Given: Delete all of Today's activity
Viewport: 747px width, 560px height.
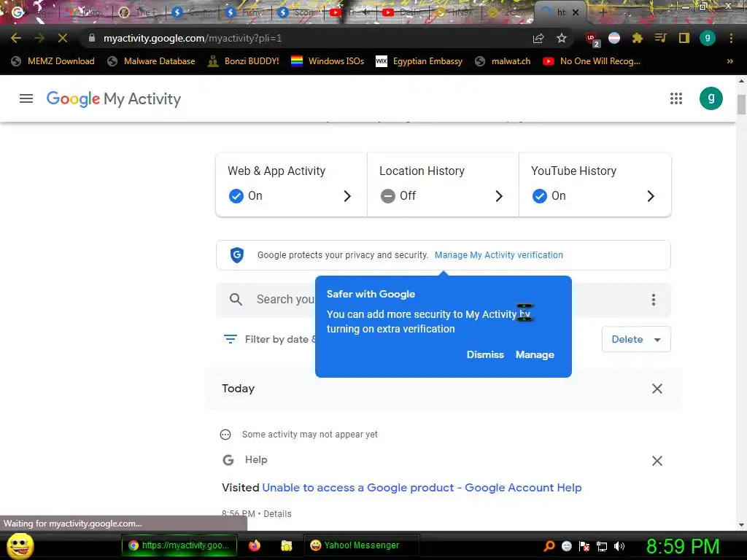Looking at the screenshot, I should (x=657, y=389).
